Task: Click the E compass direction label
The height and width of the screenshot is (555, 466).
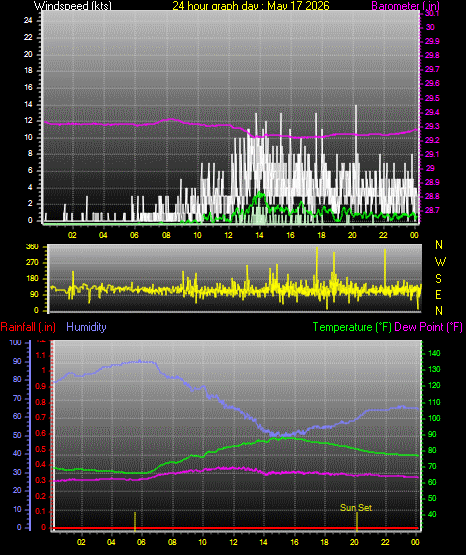Action: pos(438,294)
